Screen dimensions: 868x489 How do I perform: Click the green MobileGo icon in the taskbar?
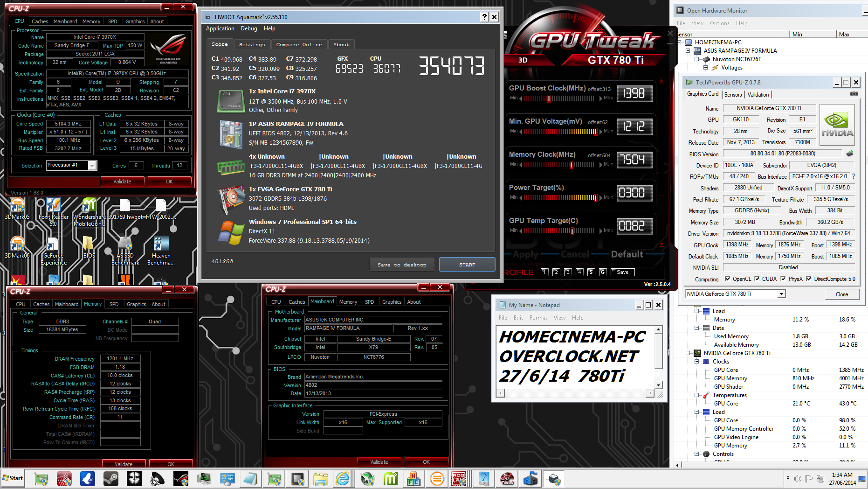(x=390, y=479)
